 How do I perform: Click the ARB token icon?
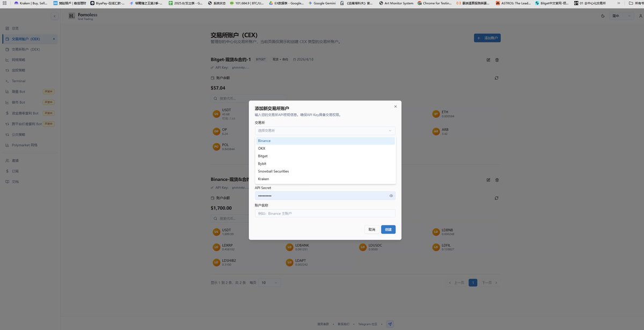point(436,131)
